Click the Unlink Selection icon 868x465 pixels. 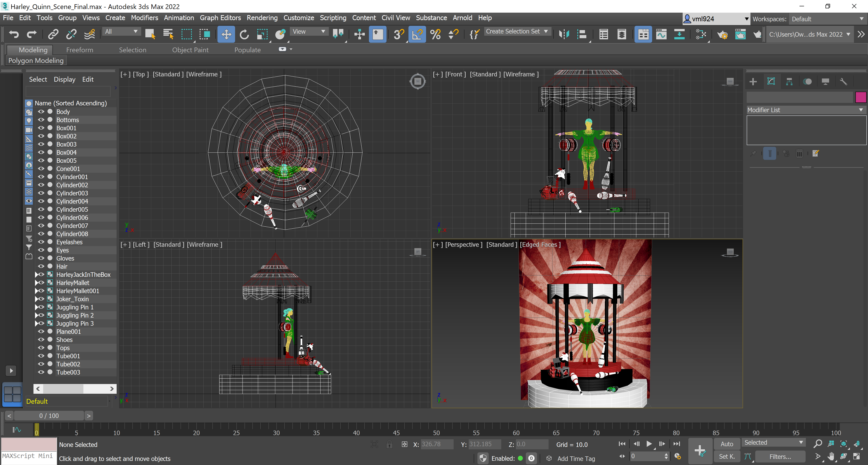coord(71,34)
